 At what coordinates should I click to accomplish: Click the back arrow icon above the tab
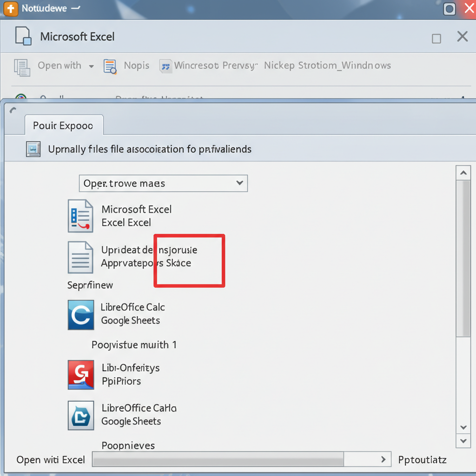(13, 110)
